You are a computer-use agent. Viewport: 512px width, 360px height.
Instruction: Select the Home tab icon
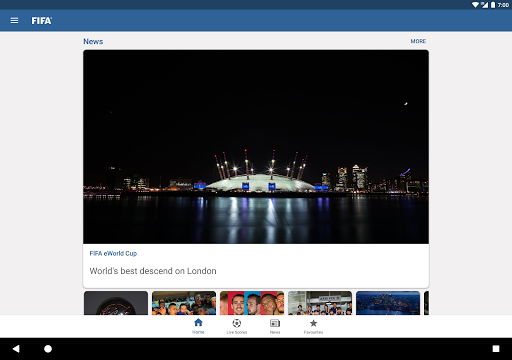tap(198, 322)
